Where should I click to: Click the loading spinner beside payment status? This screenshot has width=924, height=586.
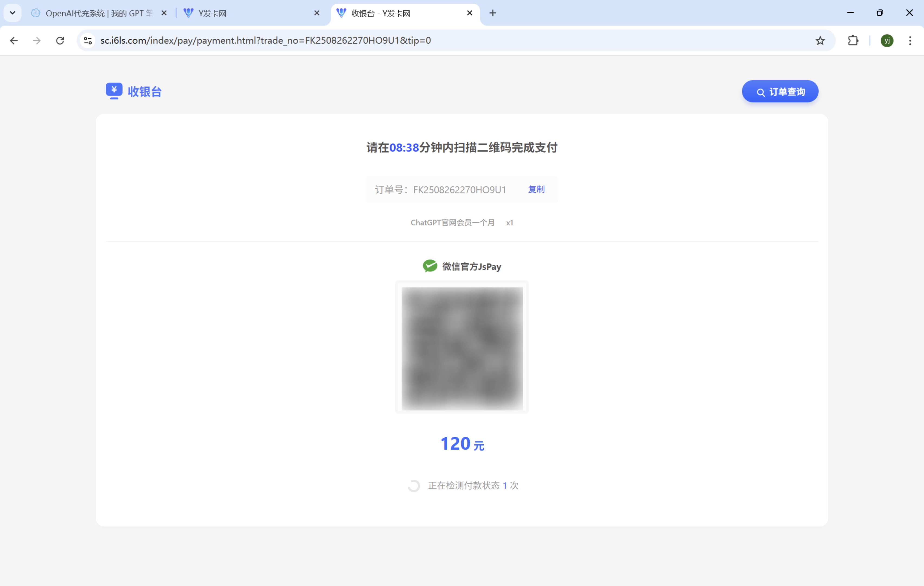pyautogui.click(x=414, y=486)
